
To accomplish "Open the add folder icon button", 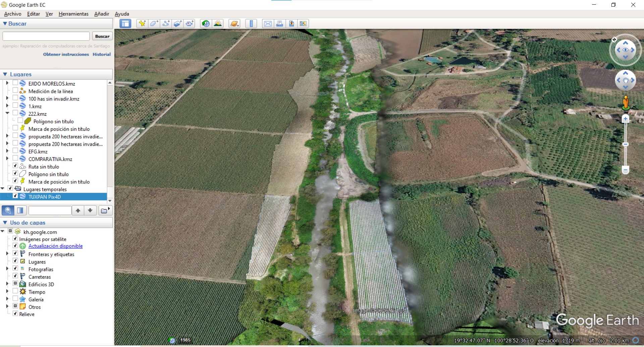I will click(x=105, y=211).
